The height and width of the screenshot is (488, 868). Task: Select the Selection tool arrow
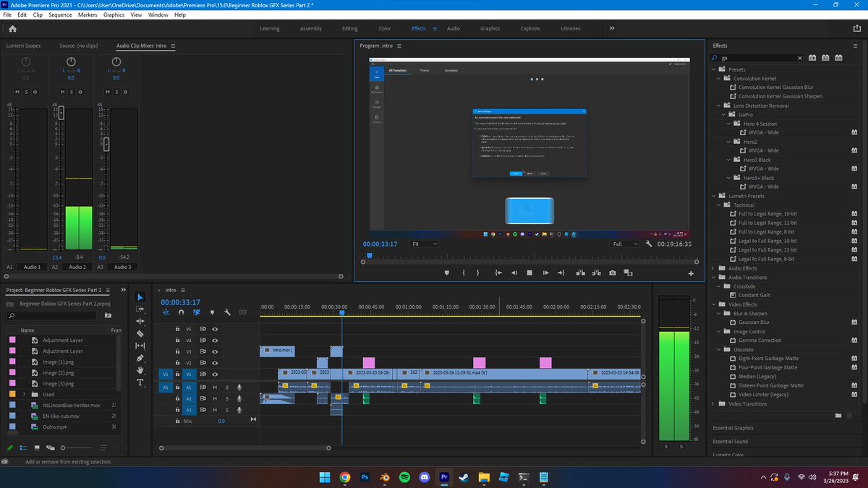coord(140,297)
